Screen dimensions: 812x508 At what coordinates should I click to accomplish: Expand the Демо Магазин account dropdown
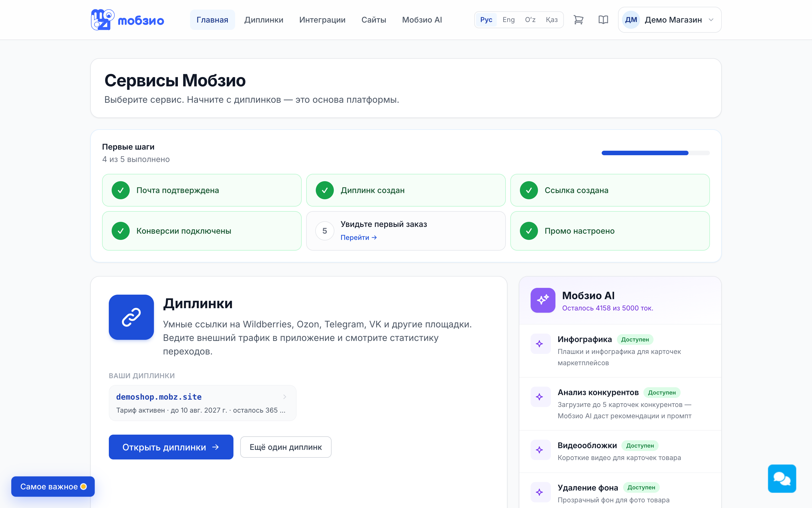tap(670, 20)
